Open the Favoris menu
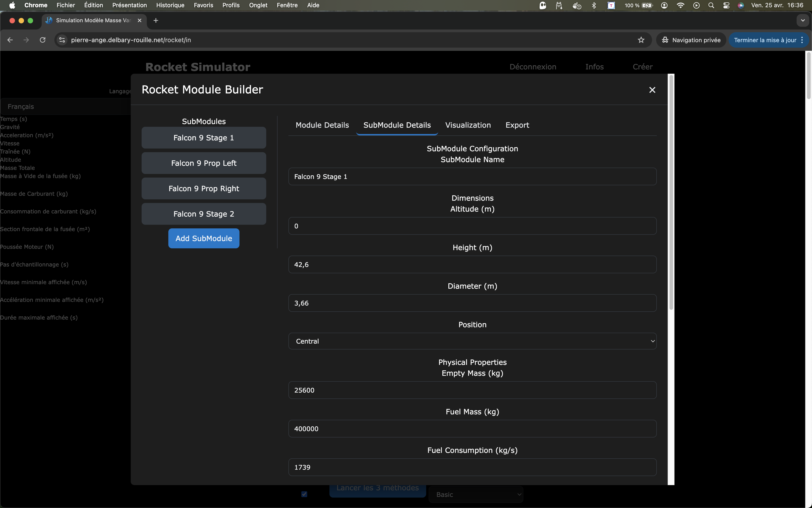 (x=203, y=5)
